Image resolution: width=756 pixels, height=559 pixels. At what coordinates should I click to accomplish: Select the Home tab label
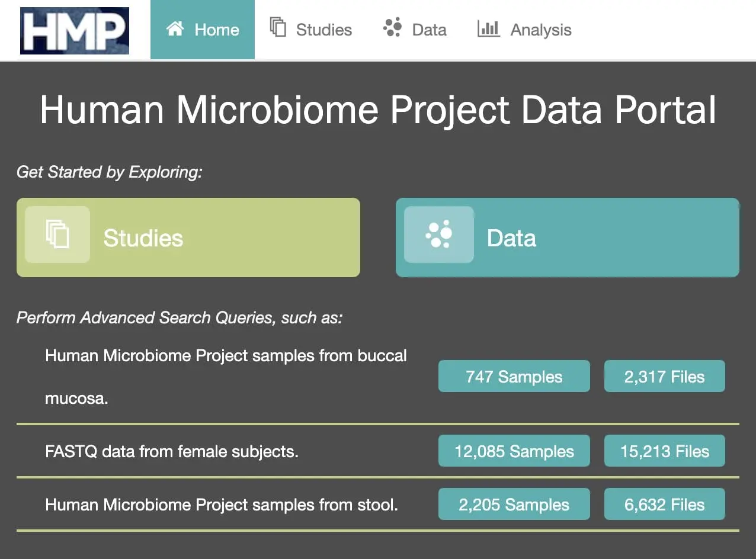(x=217, y=30)
